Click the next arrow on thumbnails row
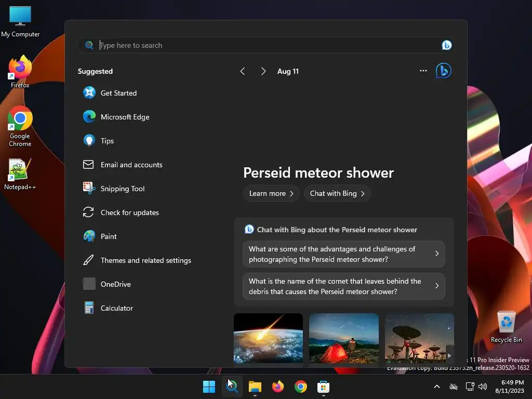This screenshot has width=532, height=399. coord(449,355)
